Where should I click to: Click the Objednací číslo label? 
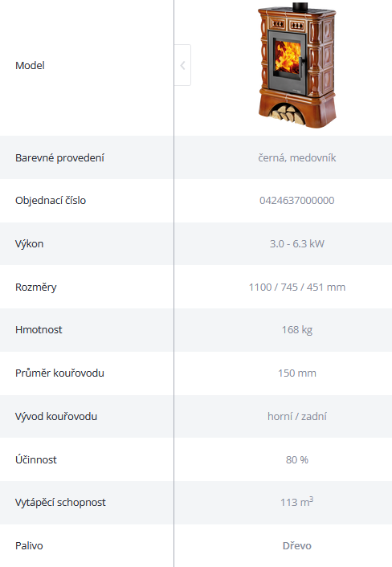51,200
